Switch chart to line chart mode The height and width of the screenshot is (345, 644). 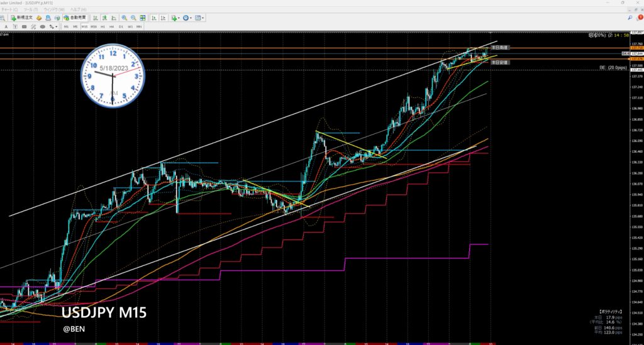pos(113,18)
